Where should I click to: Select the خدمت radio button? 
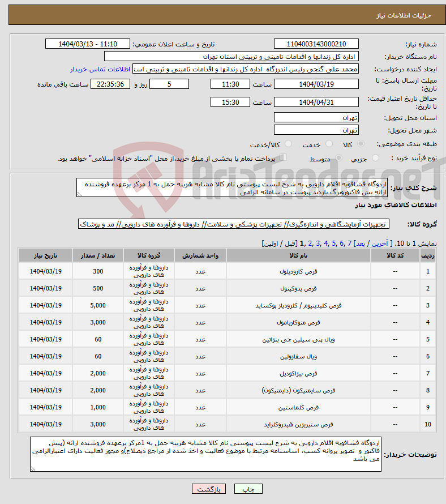point(329,144)
